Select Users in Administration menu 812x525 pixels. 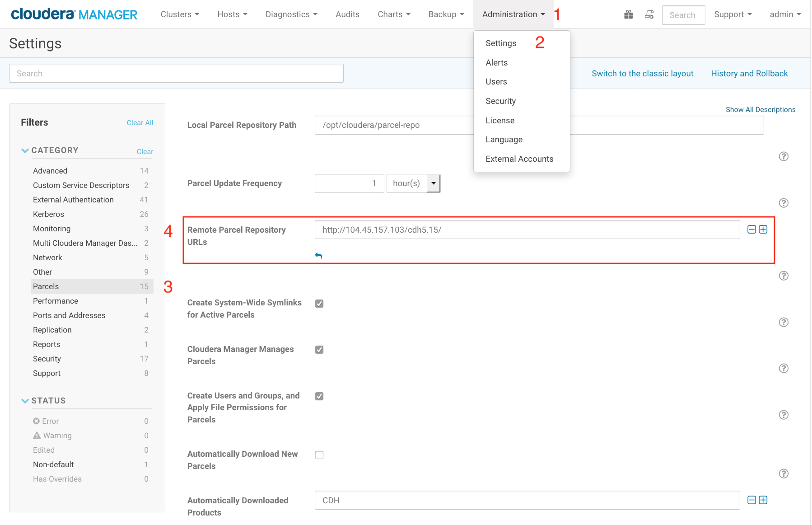pos(496,82)
